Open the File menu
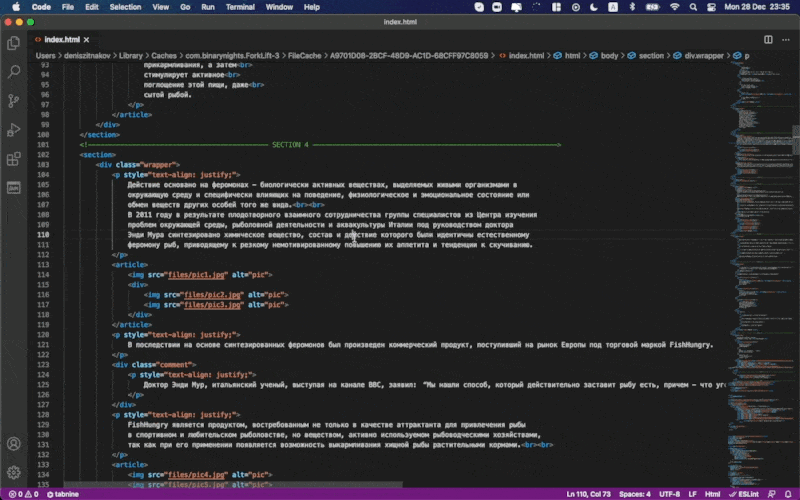Image resolution: width=800 pixels, height=500 pixels. [x=68, y=7]
